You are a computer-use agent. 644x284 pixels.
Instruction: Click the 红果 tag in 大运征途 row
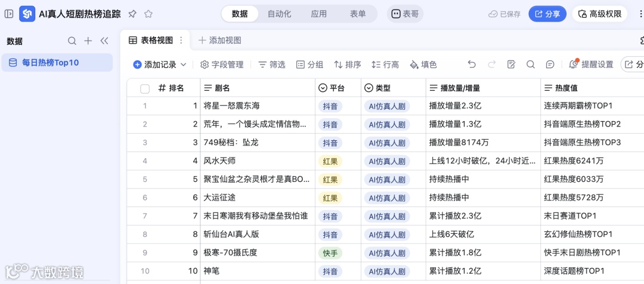330,198
